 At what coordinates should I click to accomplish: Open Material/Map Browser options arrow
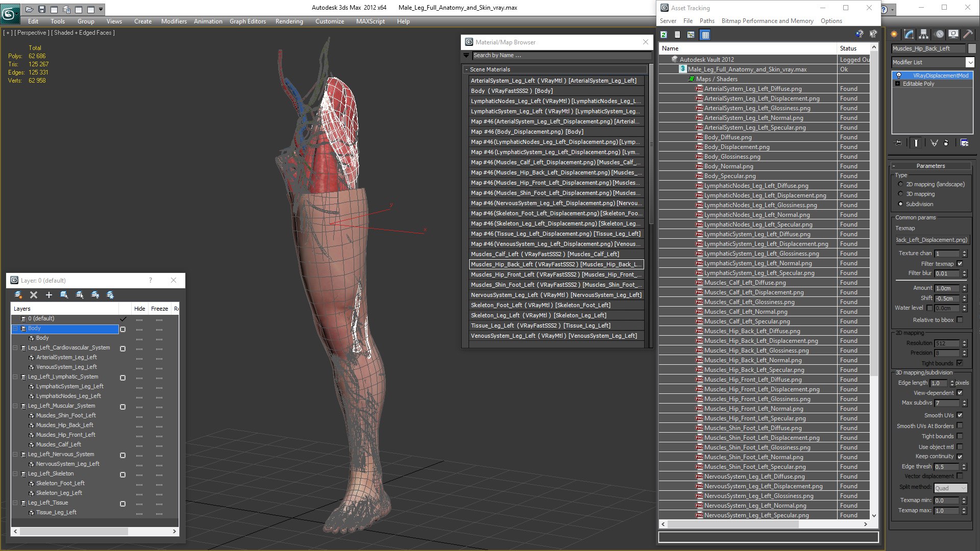[466, 56]
